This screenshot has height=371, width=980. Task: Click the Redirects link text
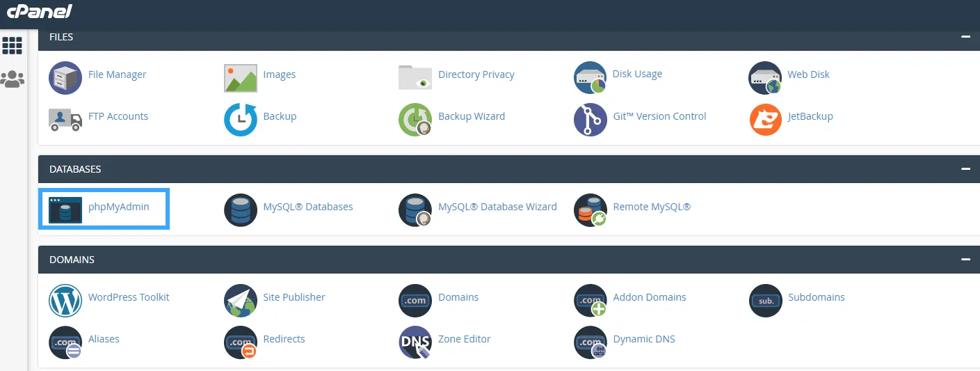[284, 339]
